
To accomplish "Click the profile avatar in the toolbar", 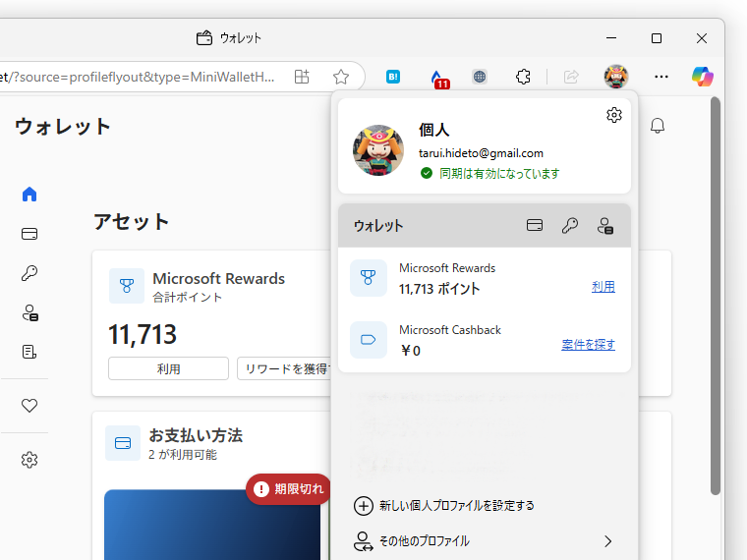I will pos(616,77).
